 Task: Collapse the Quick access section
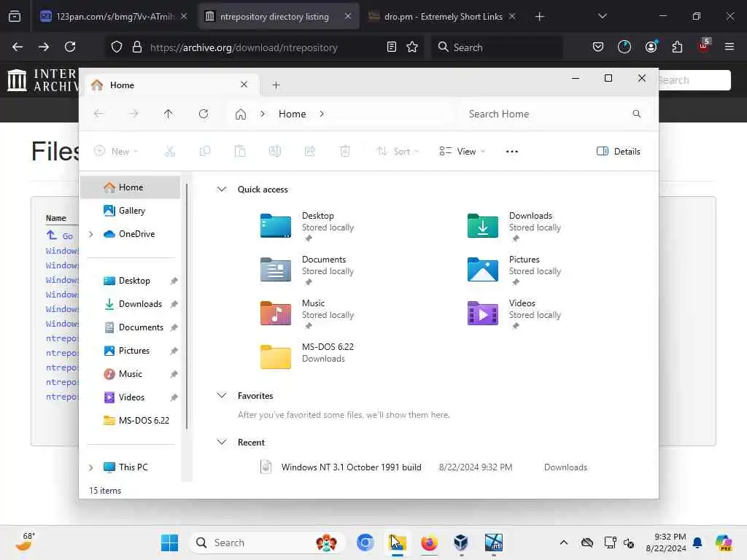tap(222, 190)
